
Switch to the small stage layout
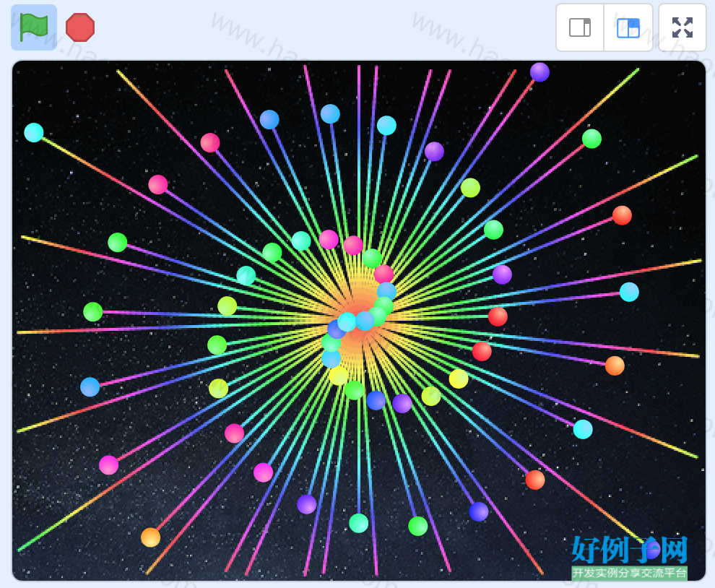[x=580, y=27]
